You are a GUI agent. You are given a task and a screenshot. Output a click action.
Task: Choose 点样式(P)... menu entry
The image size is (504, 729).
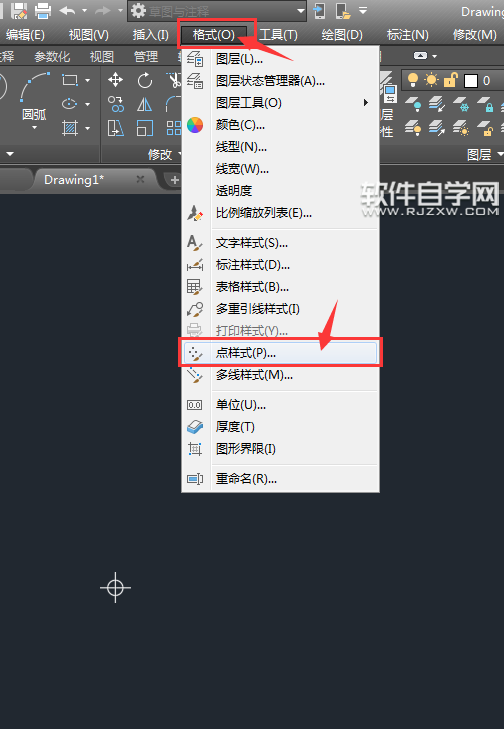click(280, 353)
